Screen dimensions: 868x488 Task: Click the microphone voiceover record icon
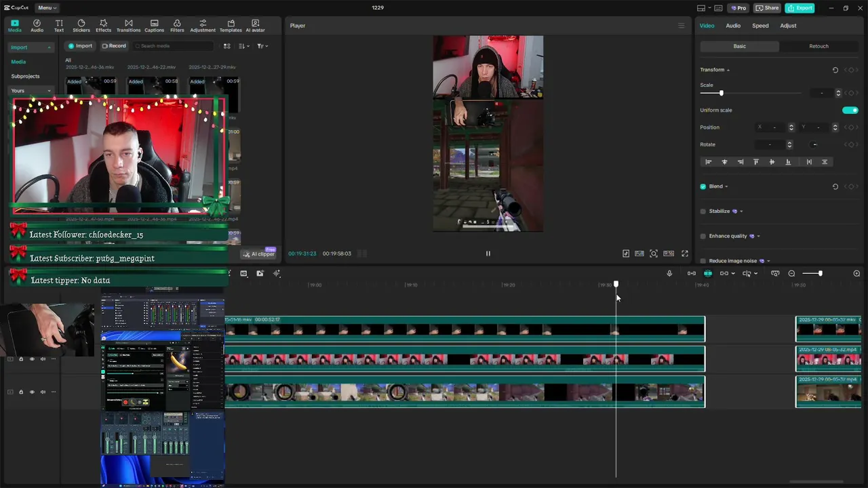[x=669, y=273]
